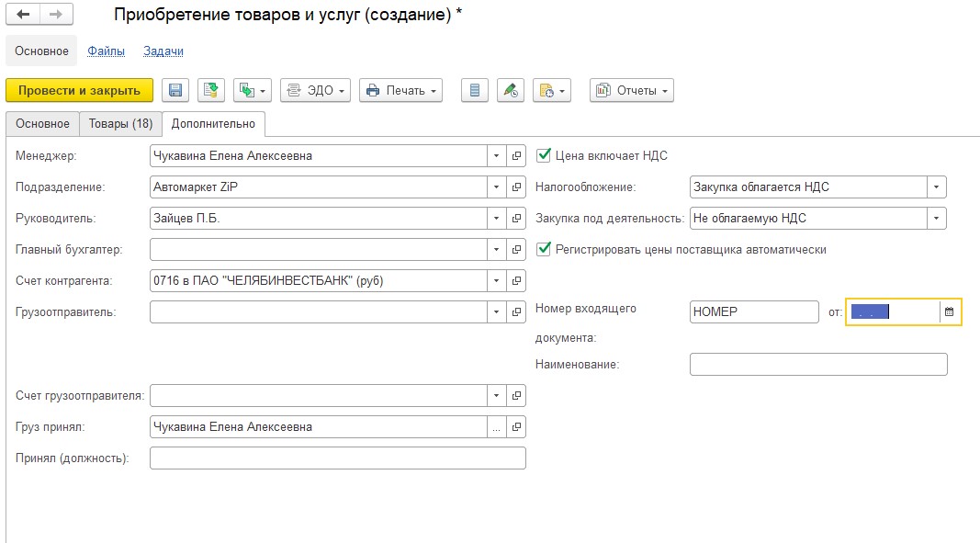Image resolution: width=980 pixels, height=543 pixels.
Task: Click the save document floppy disk icon
Action: click(175, 90)
